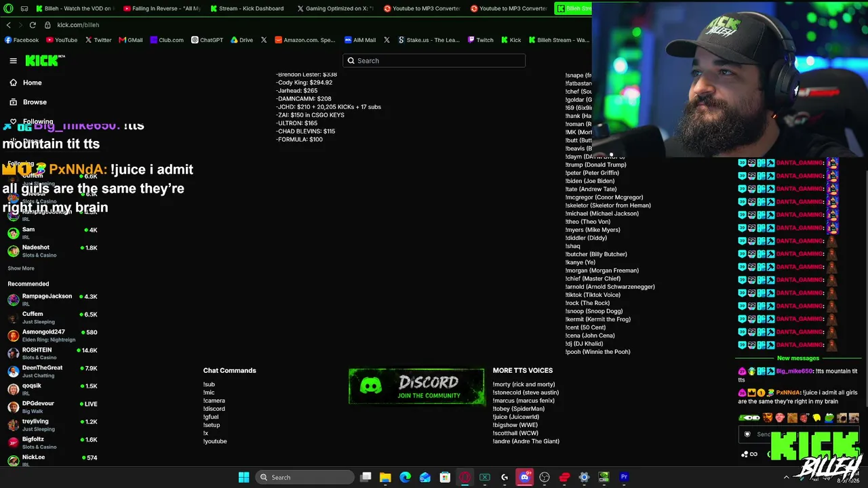
Task: Open the DeenTheGreat recommended channel
Action: click(x=53, y=371)
